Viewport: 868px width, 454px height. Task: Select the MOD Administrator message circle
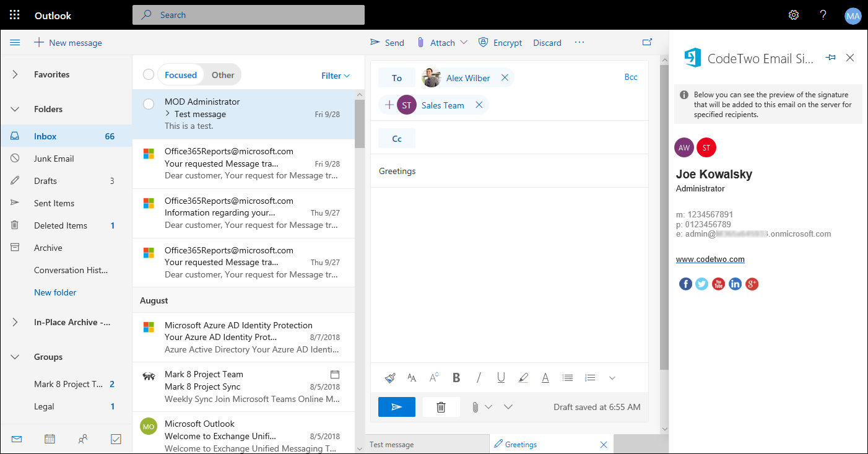coord(149,104)
